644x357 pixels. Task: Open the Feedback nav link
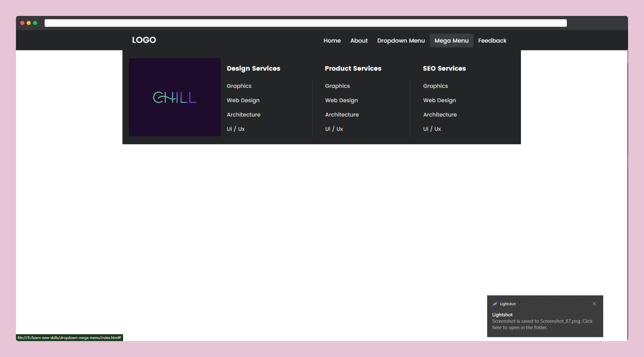492,41
